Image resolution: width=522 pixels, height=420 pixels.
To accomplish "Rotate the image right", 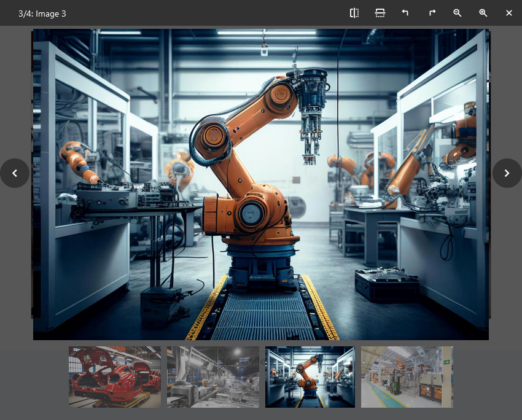I will [x=432, y=13].
